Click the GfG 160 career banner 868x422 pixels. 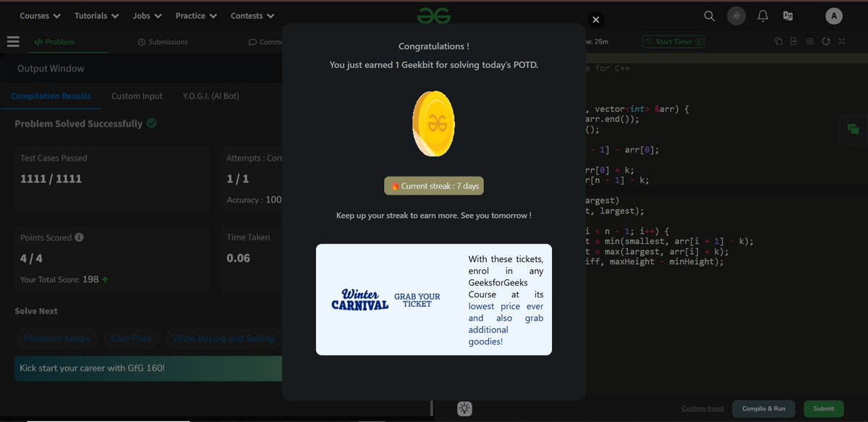(x=148, y=368)
